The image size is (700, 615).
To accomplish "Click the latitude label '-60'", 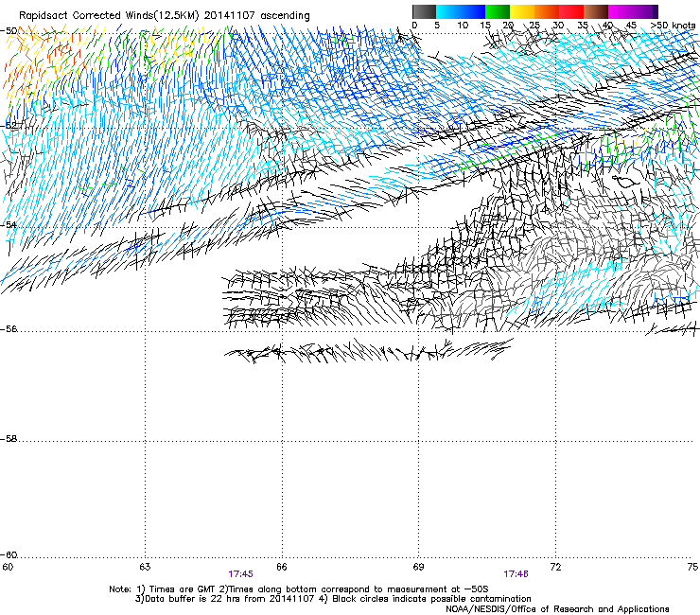I will coord(9,555).
